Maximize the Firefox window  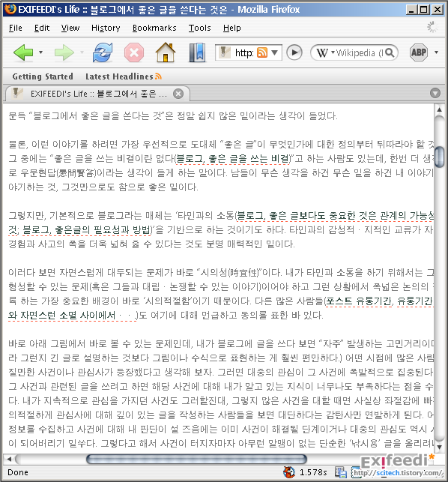[x=424, y=10]
